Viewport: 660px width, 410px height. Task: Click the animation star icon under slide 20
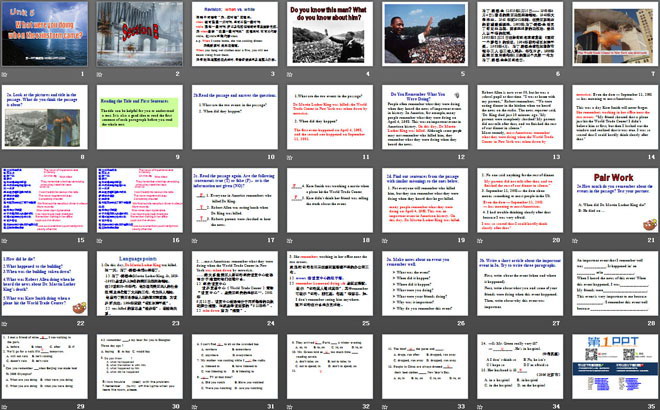click(480, 241)
